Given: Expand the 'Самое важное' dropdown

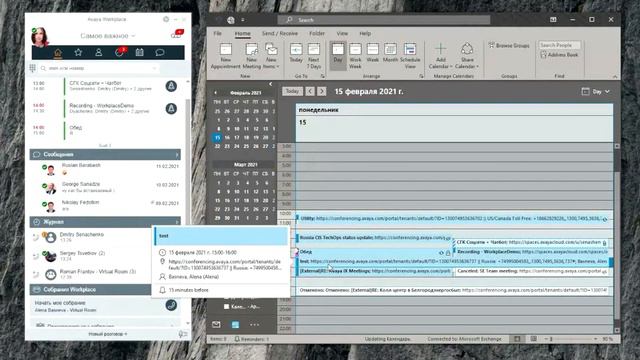Looking at the screenshot, I should coord(107,36).
